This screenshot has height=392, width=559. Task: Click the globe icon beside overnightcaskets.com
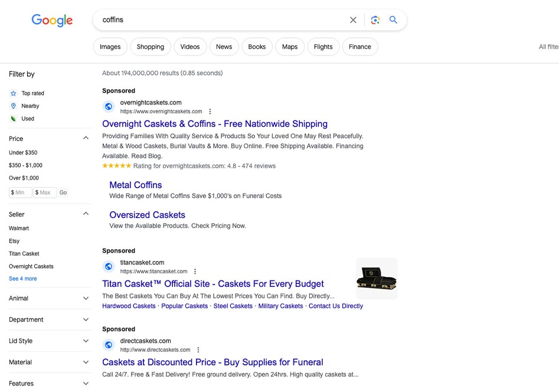(109, 106)
